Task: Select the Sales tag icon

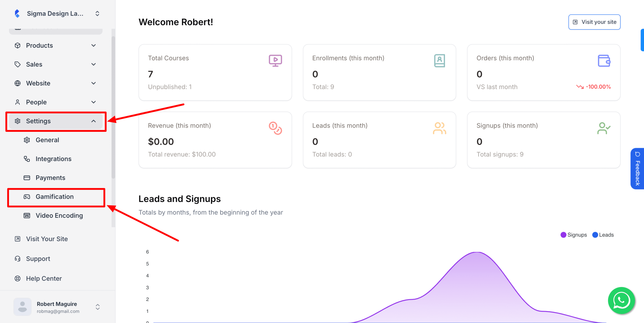Action: pyautogui.click(x=18, y=64)
